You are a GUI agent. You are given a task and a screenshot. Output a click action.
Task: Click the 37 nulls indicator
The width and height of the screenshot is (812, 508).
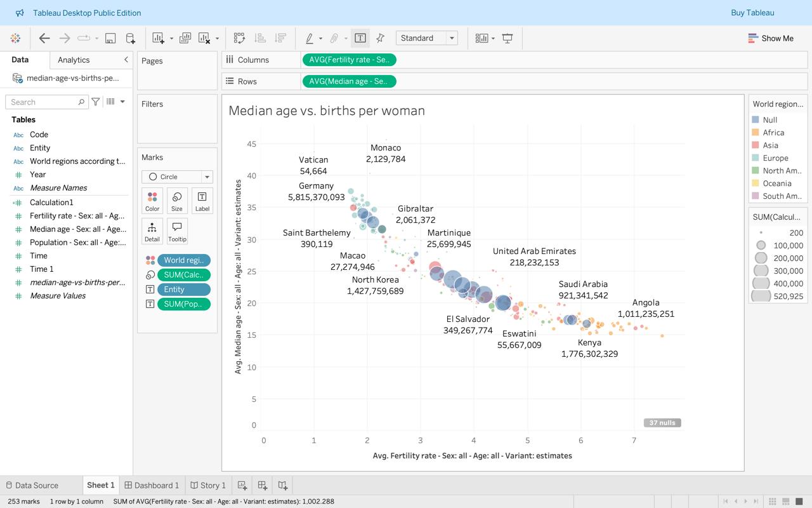tap(662, 423)
